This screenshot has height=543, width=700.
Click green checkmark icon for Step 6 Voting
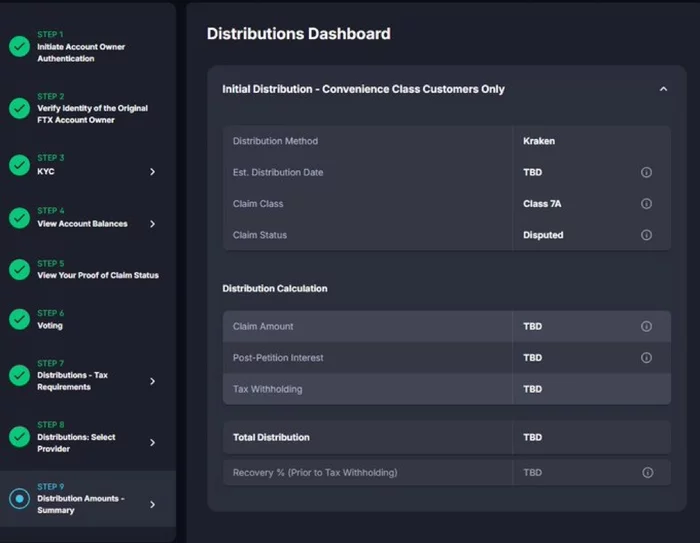click(19, 320)
